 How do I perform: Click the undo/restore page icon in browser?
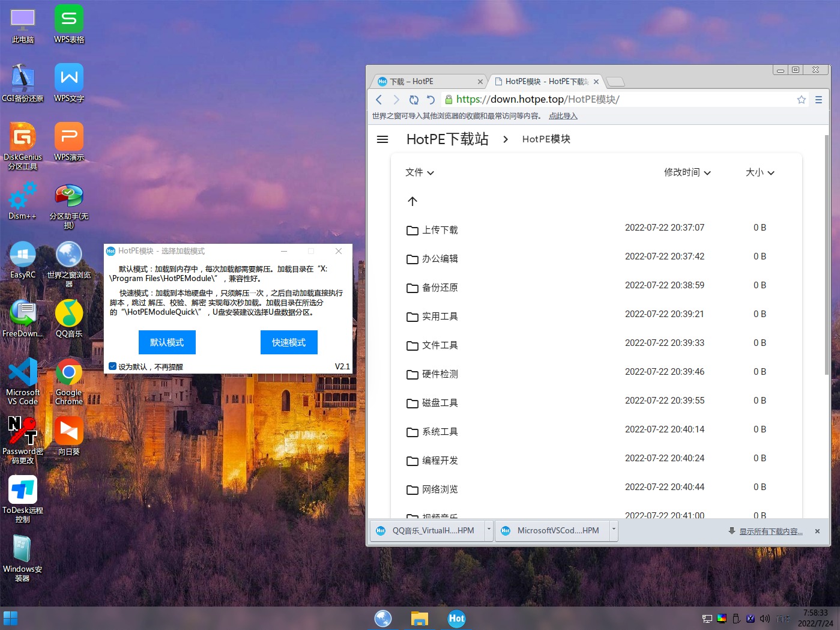(x=431, y=100)
